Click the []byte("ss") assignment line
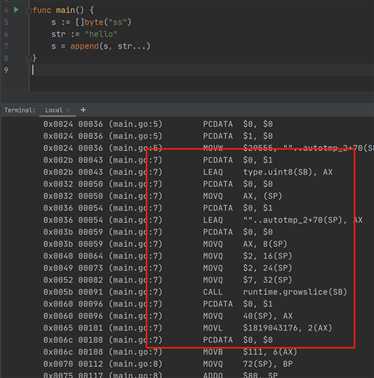Image resolution: width=374 pixels, height=378 pixels. (x=91, y=22)
